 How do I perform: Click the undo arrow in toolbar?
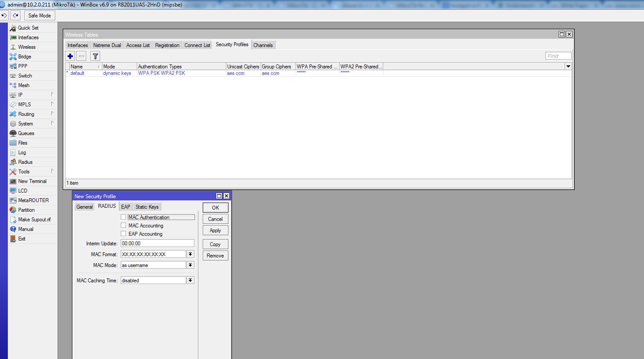(4, 16)
